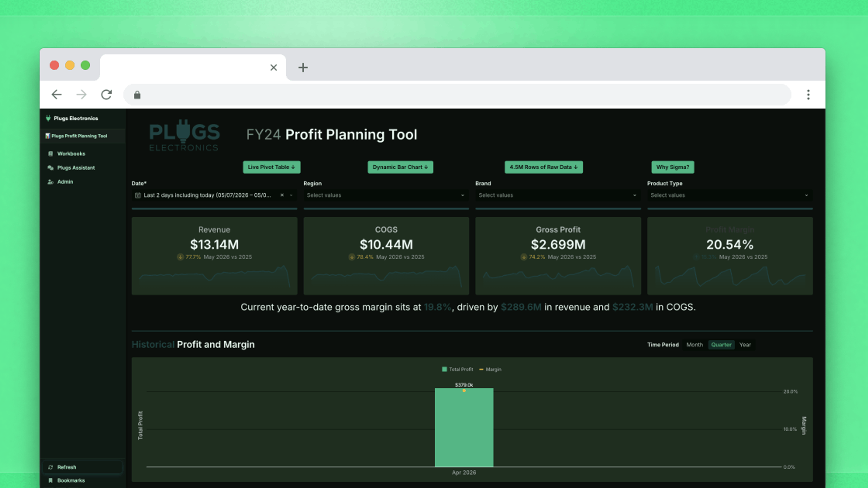Click the Dynamic Bar Chart button
This screenshot has width=868, height=488.
pyautogui.click(x=400, y=167)
